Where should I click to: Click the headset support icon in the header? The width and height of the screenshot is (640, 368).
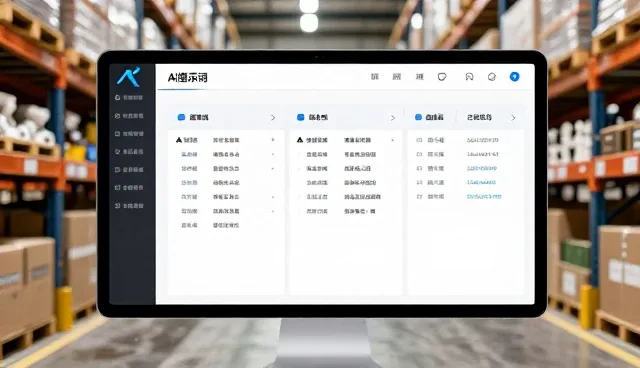[469, 77]
